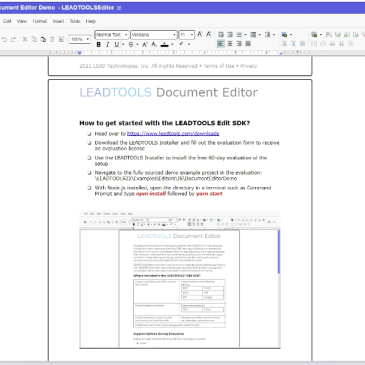Open the Verdana font family dropdown
Viewport: 365px width, 365px height.
click(x=153, y=35)
